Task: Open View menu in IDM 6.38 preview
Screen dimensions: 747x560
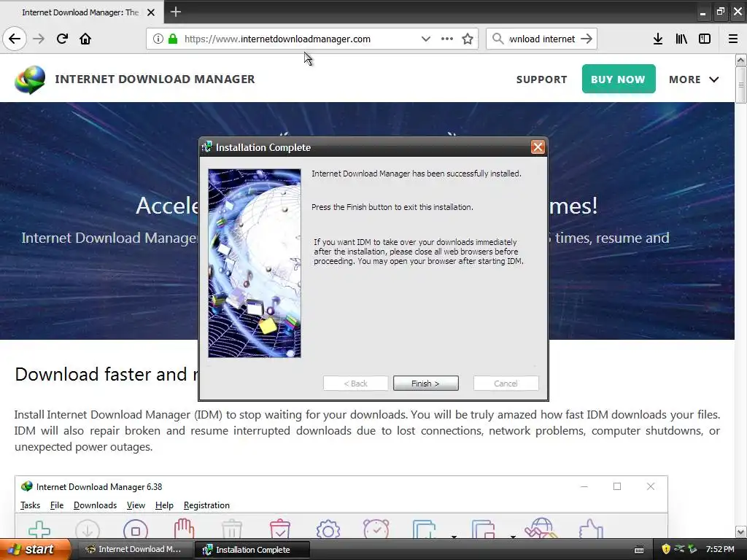Action: (x=136, y=505)
